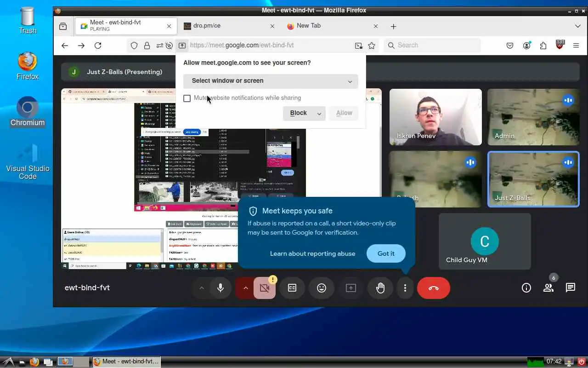Open a new tab with plus button
Image resolution: width=588 pixels, height=368 pixels.
tap(393, 26)
